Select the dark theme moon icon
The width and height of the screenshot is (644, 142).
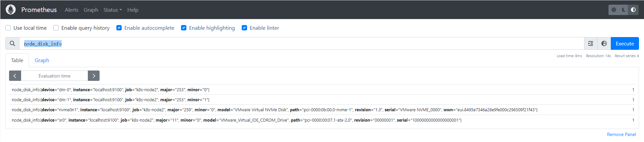pyautogui.click(x=624, y=10)
